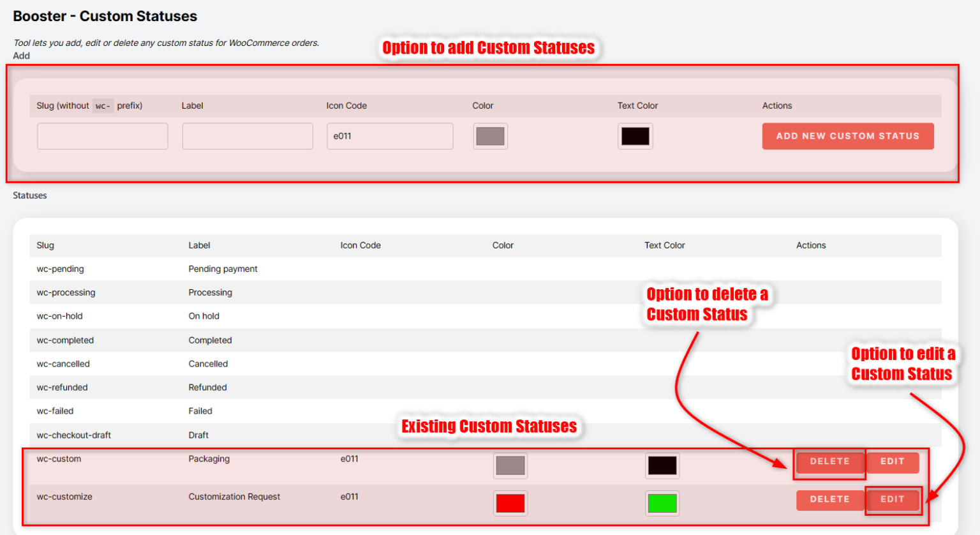
Task: Click the Refunded label cell
Action: 208,388
